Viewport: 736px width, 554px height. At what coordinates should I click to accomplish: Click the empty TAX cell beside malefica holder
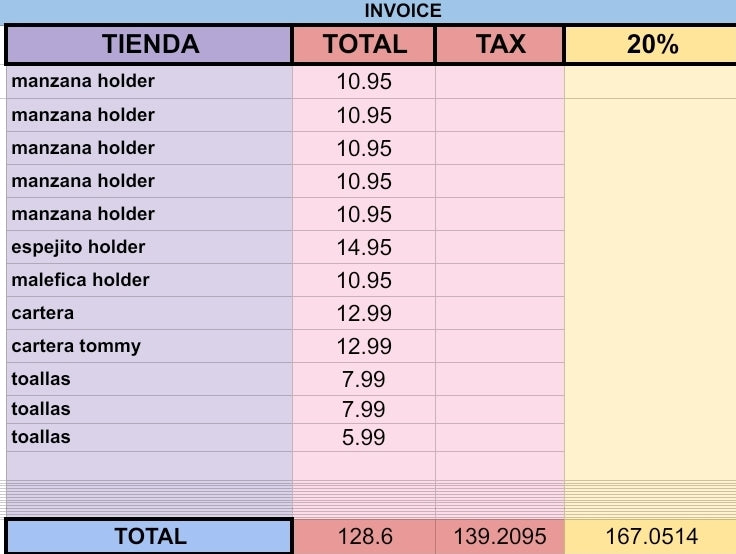click(x=500, y=280)
